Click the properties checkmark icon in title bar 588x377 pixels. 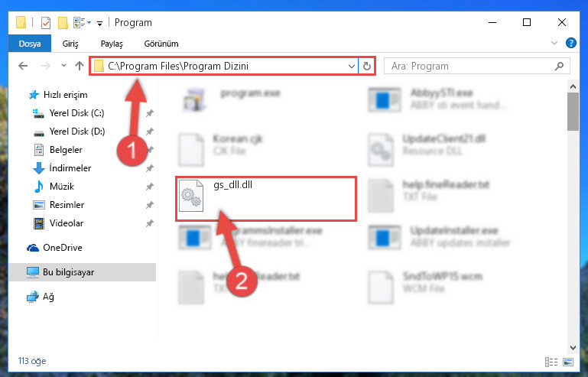(x=46, y=23)
